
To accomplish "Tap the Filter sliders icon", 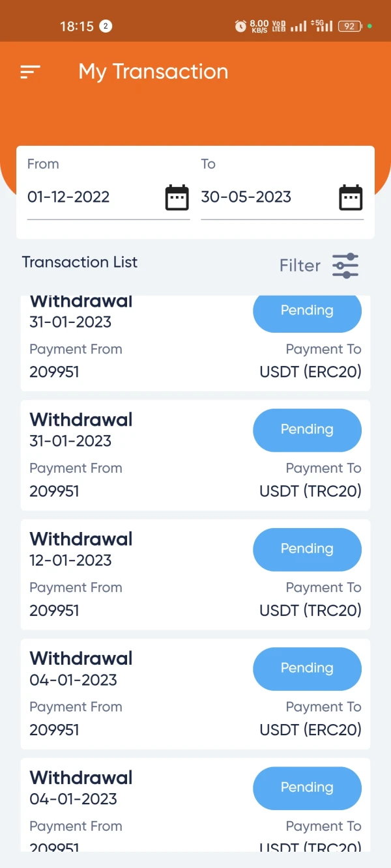I will pos(345,266).
